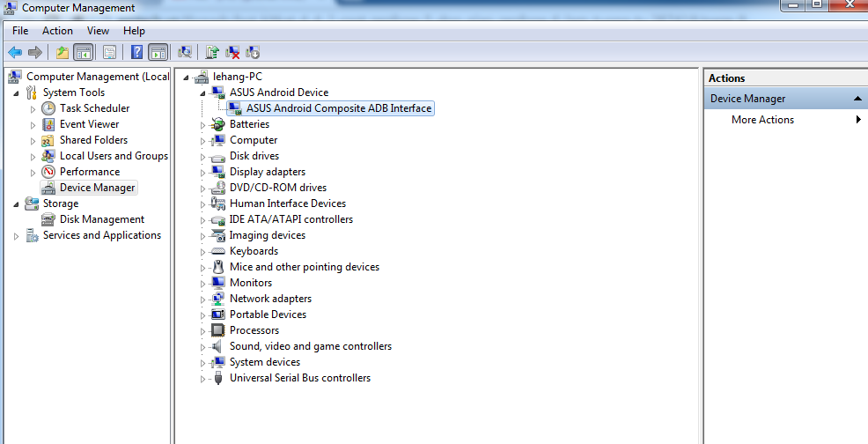Click the Processors chip icon
The height and width of the screenshot is (444, 868).
coord(218,330)
